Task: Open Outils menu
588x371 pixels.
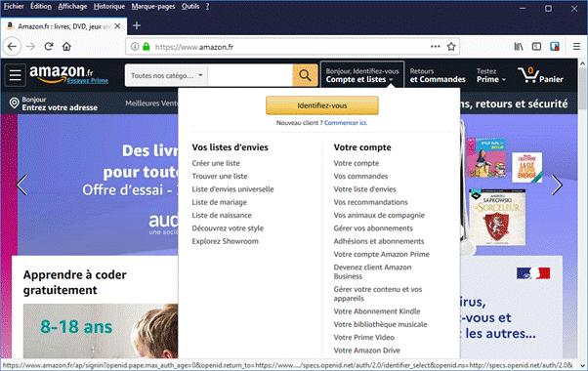Action: pyautogui.click(x=190, y=7)
